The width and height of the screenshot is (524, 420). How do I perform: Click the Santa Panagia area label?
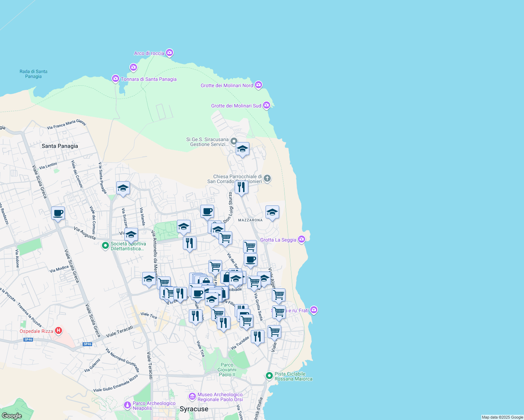(x=60, y=146)
